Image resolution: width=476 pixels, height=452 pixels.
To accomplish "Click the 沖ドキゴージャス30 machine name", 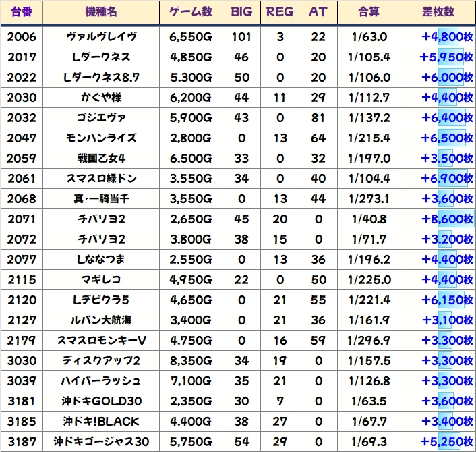I will [x=101, y=442].
